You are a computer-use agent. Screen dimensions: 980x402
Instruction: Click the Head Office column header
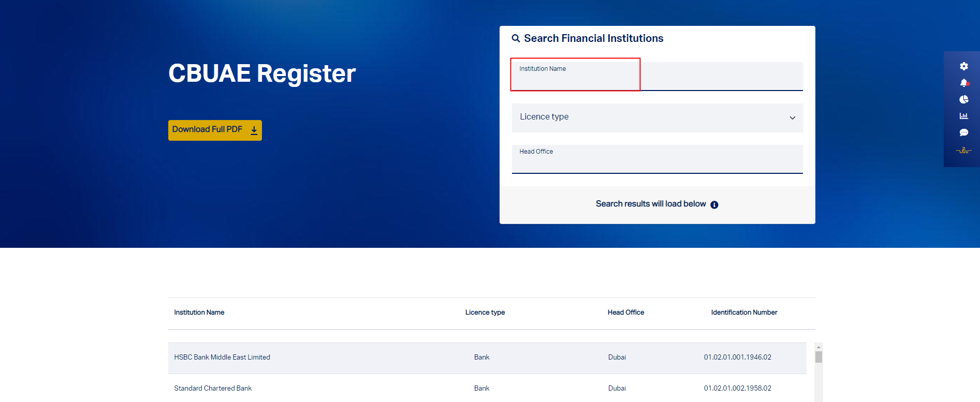(x=625, y=312)
